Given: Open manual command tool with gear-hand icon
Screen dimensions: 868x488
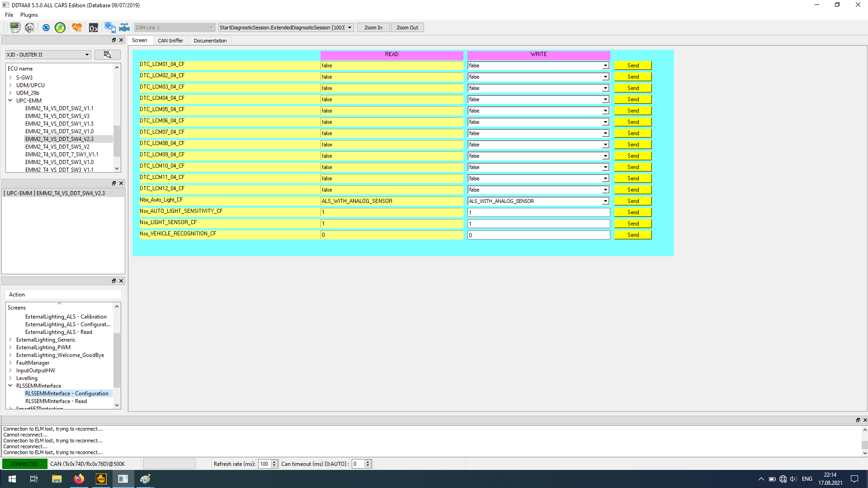Looking at the screenshot, I should click(x=110, y=27).
